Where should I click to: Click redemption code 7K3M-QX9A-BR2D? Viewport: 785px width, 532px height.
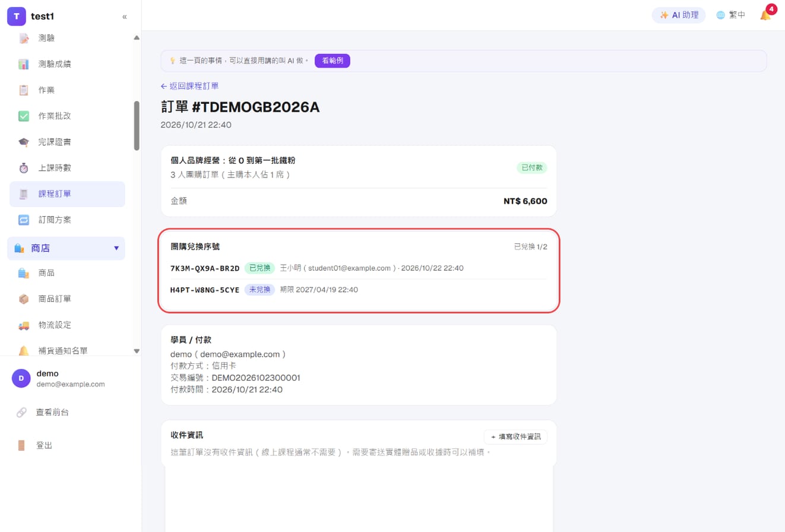coord(205,268)
